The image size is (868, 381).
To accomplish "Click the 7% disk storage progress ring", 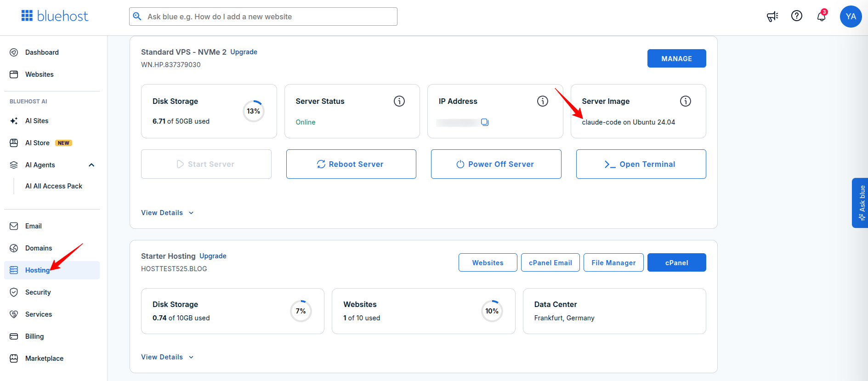I will click(301, 311).
